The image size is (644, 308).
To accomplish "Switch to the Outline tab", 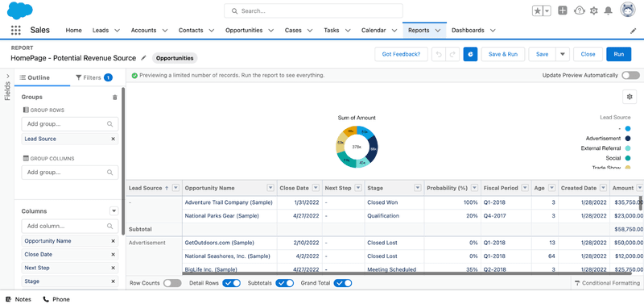I will pos(35,77).
